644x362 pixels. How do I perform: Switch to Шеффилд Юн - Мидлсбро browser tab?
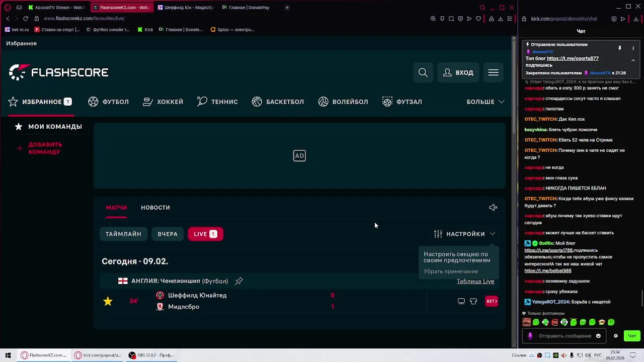point(185,8)
